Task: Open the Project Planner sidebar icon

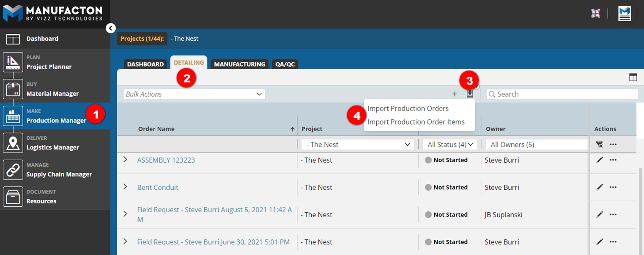Action: [13, 62]
